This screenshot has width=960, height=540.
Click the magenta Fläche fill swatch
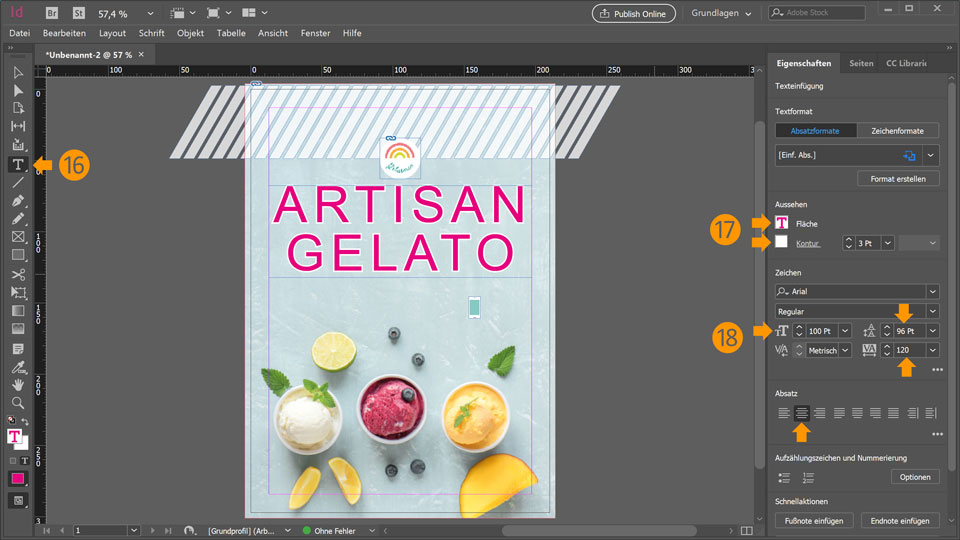(x=782, y=223)
